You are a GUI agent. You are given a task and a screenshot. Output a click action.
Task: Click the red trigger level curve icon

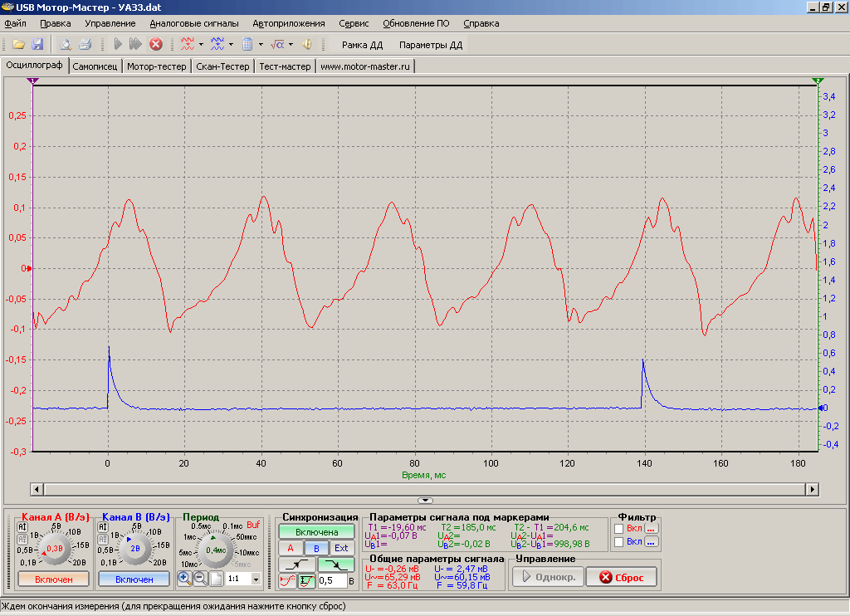(x=288, y=581)
